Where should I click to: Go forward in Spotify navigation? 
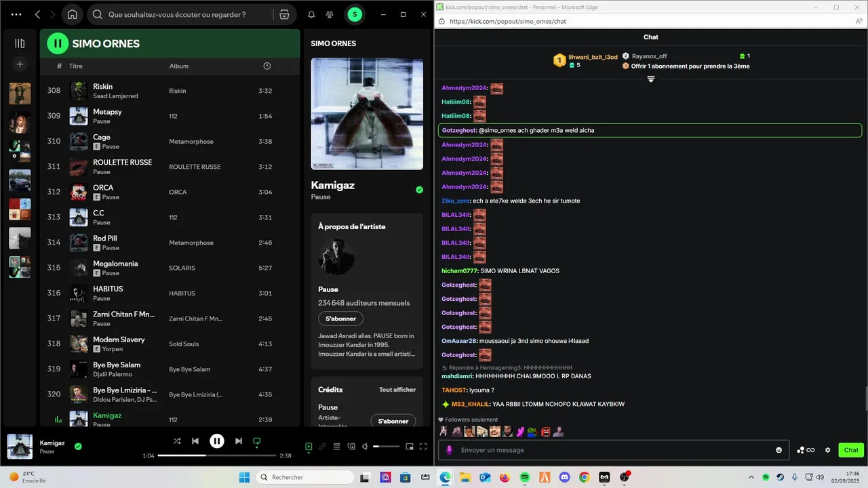coord(53,14)
